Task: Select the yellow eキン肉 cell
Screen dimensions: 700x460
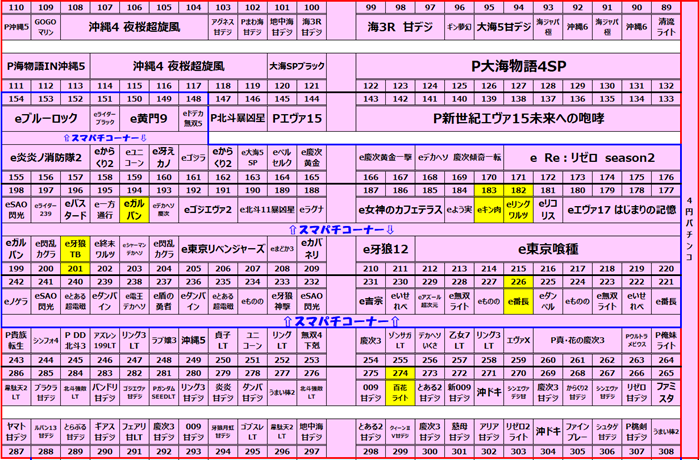Action: click(x=489, y=209)
